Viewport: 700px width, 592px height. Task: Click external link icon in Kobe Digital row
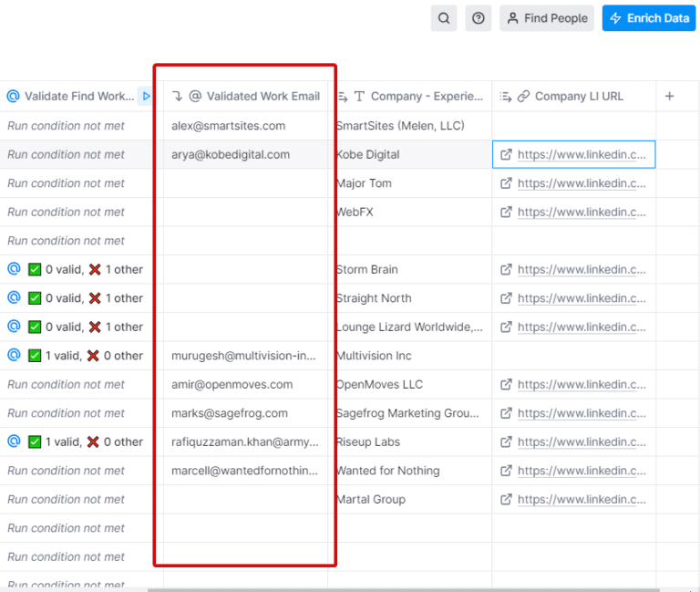coord(506,154)
